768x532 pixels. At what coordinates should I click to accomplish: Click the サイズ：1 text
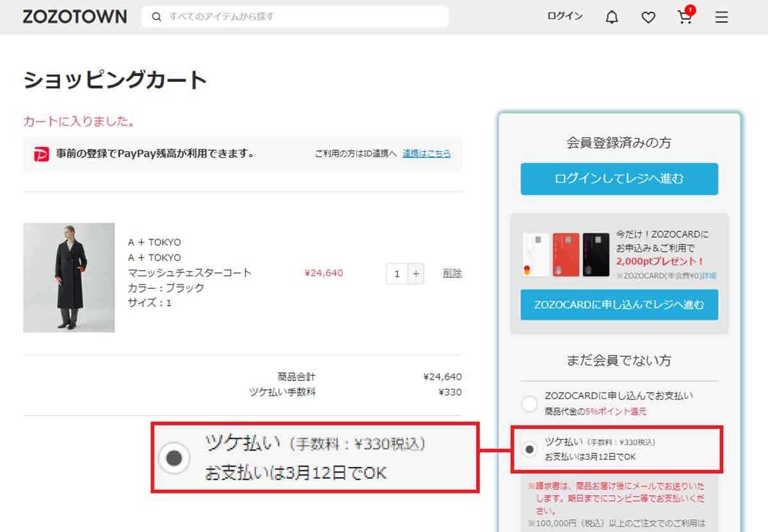point(150,302)
